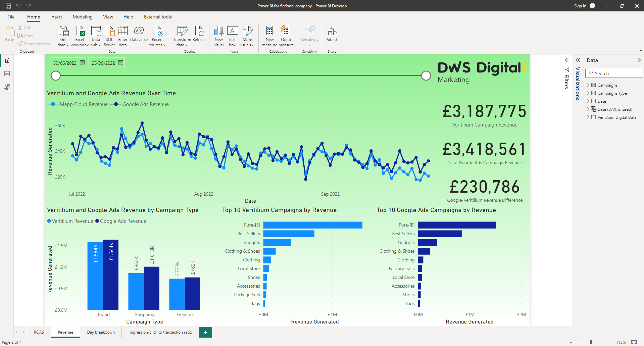Open the start date calendar picker
This screenshot has height=346, width=644.
(82, 63)
